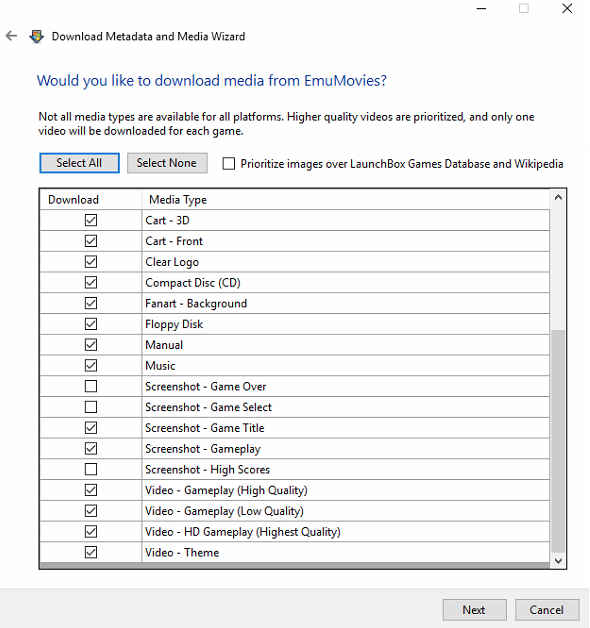Uncheck the Cart - Front download checkbox
This screenshot has width=590, height=628.
pos(91,241)
